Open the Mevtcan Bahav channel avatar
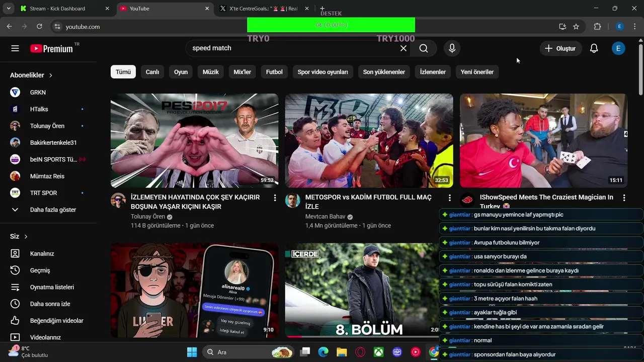 click(293, 200)
